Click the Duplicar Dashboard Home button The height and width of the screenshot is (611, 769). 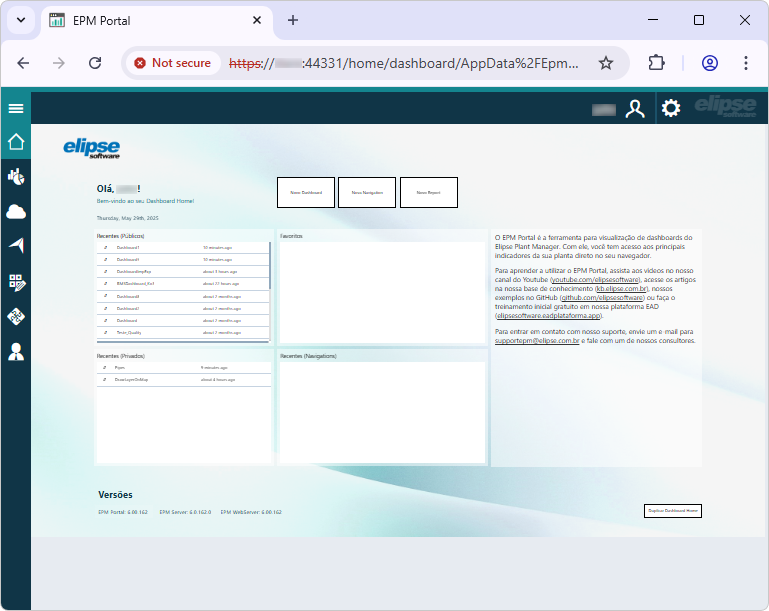(672, 510)
